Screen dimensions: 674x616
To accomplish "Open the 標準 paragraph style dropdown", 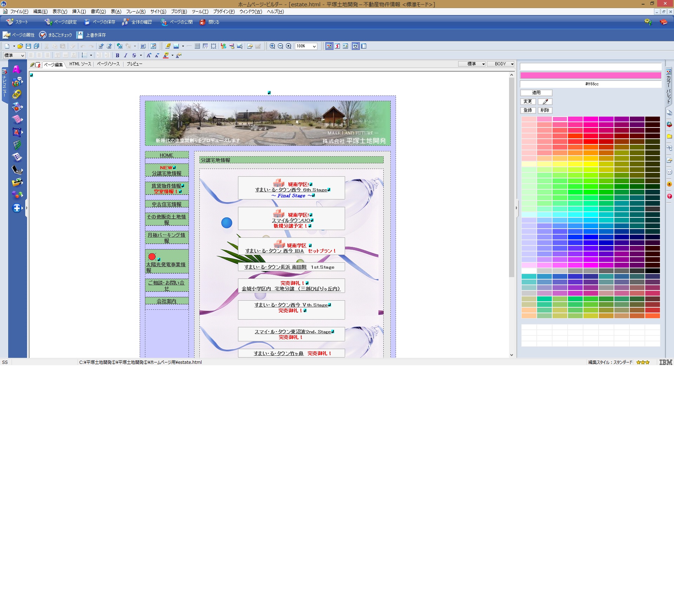I will coord(14,55).
